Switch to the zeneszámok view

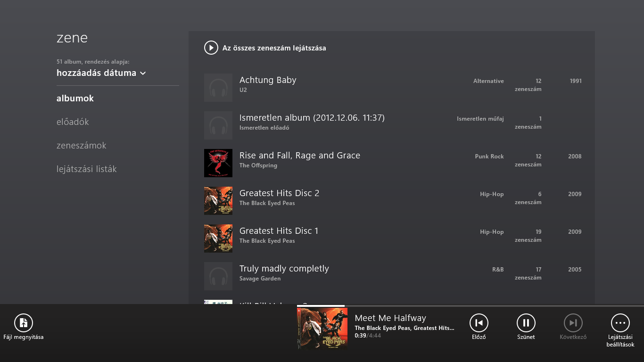[81, 146]
